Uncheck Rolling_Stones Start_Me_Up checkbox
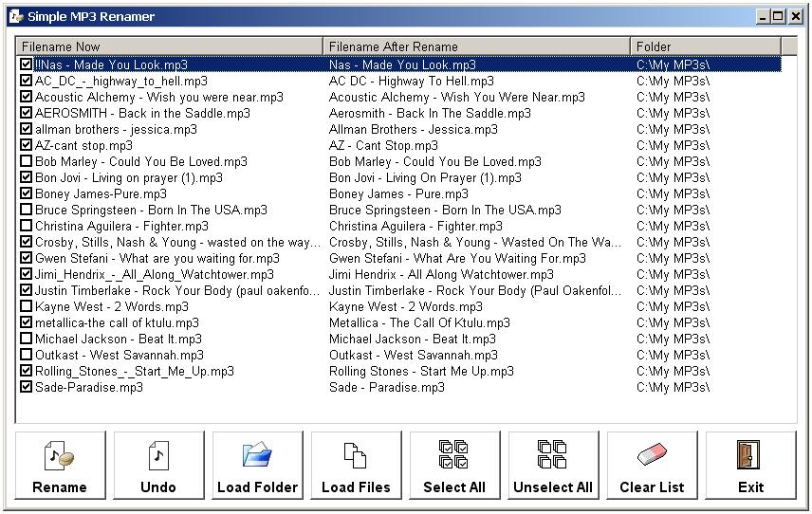The image size is (812, 514). pyautogui.click(x=26, y=371)
